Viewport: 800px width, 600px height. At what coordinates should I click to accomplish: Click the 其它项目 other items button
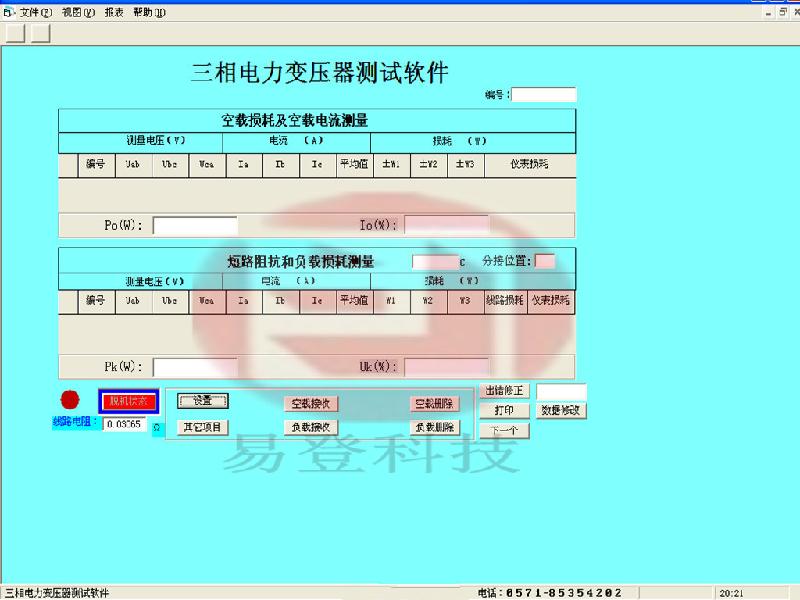click(x=205, y=426)
